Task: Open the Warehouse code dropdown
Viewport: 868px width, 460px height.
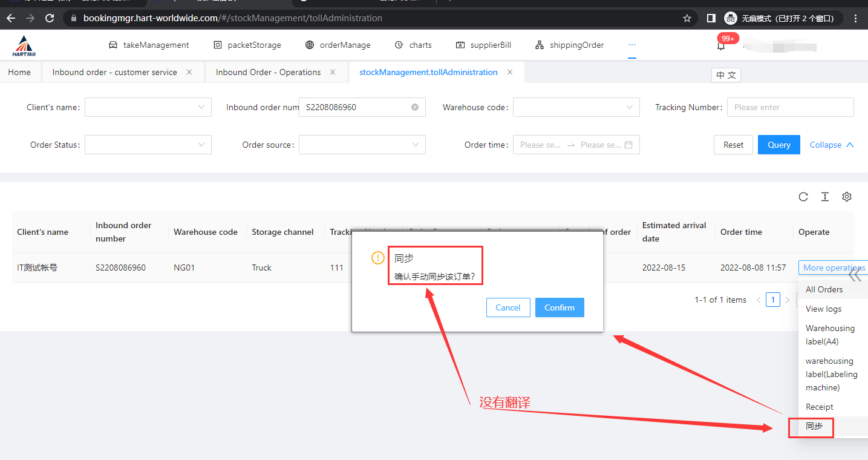Action: 576,107
